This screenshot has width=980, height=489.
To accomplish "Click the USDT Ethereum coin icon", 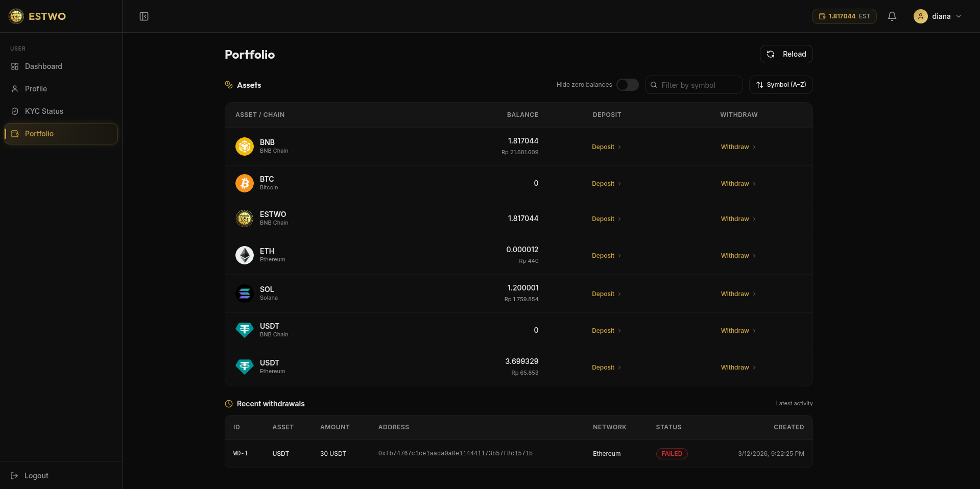I will [x=245, y=367].
